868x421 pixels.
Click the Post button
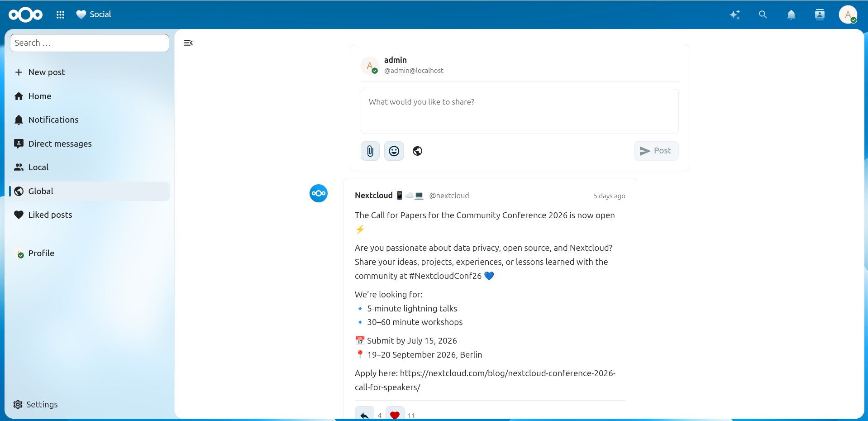click(656, 151)
